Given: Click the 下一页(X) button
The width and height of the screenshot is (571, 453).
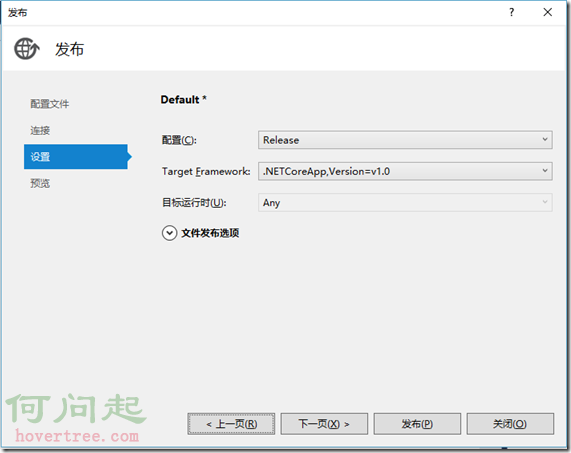Looking at the screenshot, I should pos(324,424).
